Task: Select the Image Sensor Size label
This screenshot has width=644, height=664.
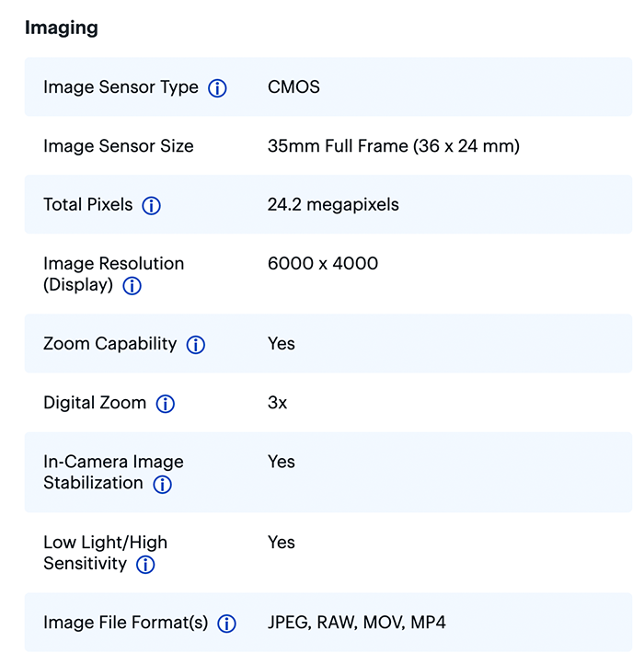Action: coord(119,146)
